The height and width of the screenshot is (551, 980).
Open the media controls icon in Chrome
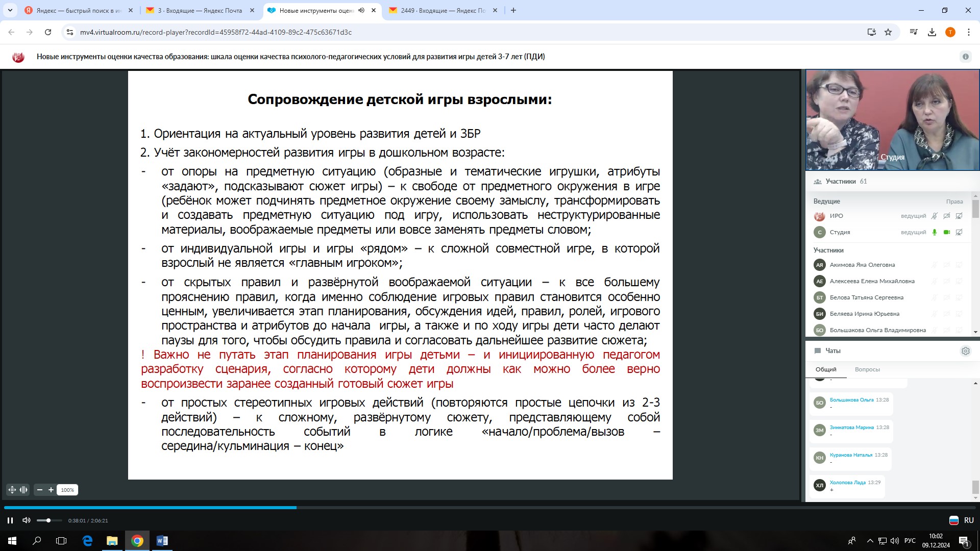click(x=914, y=32)
